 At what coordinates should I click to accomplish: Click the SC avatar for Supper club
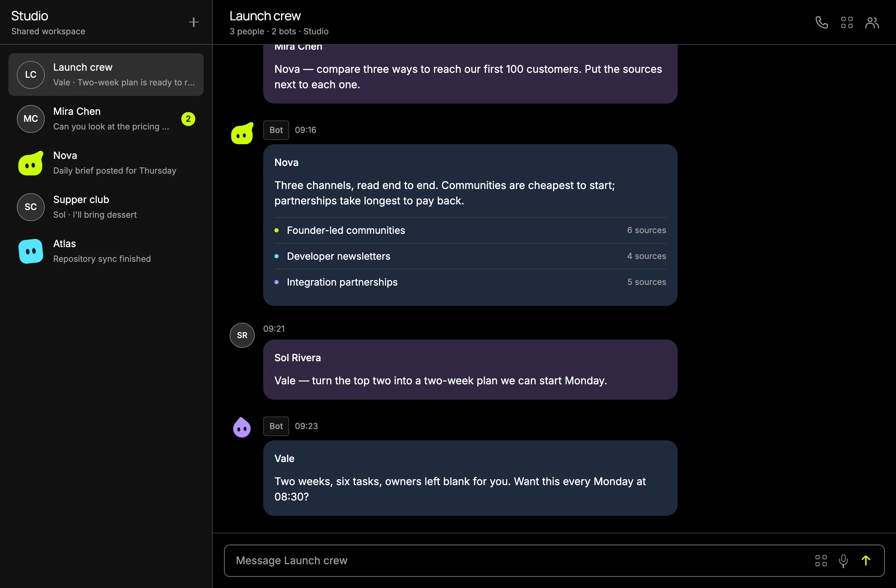[31, 207]
